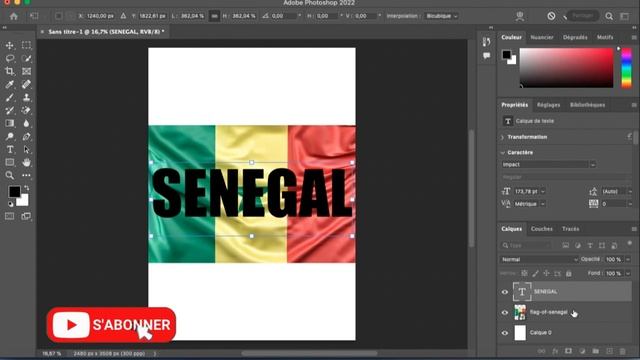The width and height of the screenshot is (640, 360).
Task: Open the Fond fill value dropdown arrow
Action: tap(628, 273)
